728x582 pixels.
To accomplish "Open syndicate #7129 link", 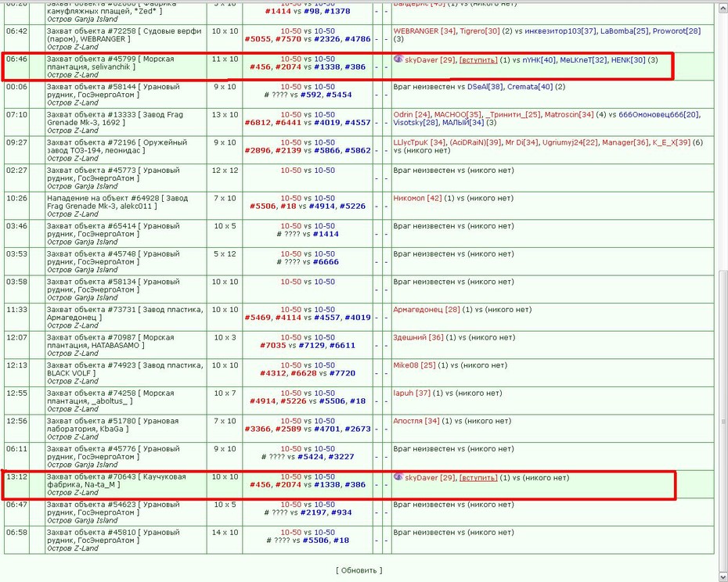I will click(x=312, y=345).
